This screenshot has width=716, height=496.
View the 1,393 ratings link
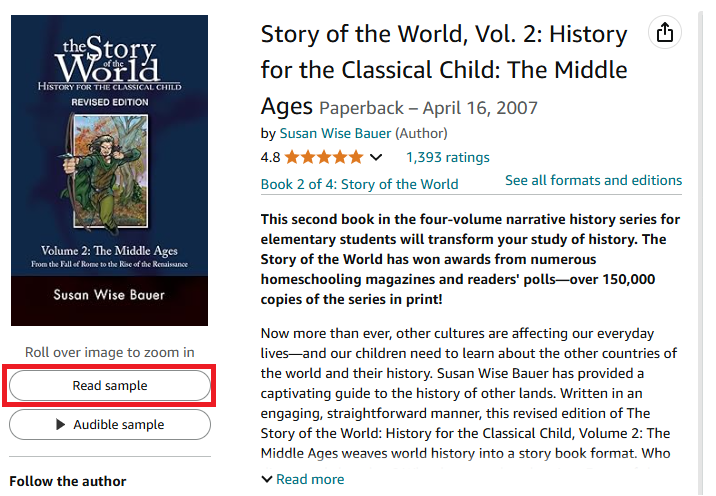point(447,157)
